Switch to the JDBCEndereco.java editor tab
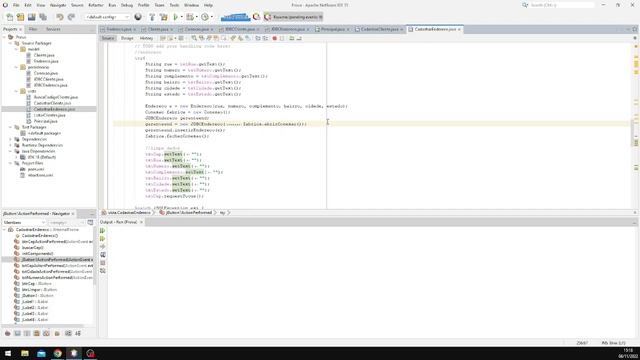This screenshot has height=360, width=640. coord(288,29)
